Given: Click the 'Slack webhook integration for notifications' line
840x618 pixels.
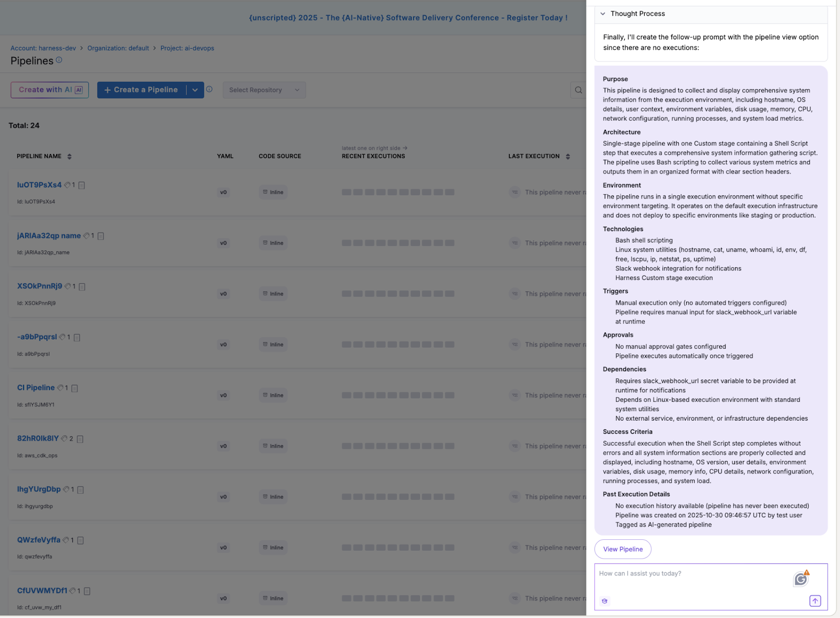Looking at the screenshot, I should [678, 269].
